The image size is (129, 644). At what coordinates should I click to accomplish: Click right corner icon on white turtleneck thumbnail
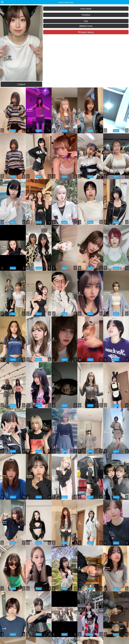pos(101,222)
